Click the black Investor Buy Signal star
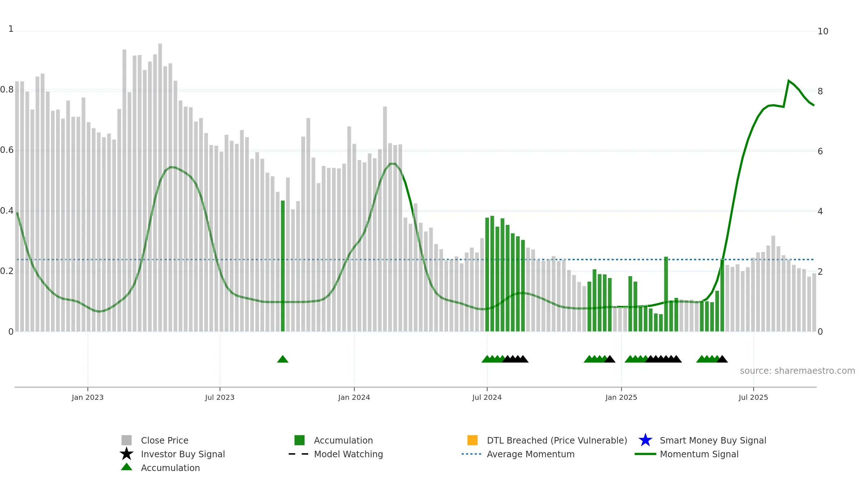Screen dimensions: 868x488 click(x=127, y=454)
